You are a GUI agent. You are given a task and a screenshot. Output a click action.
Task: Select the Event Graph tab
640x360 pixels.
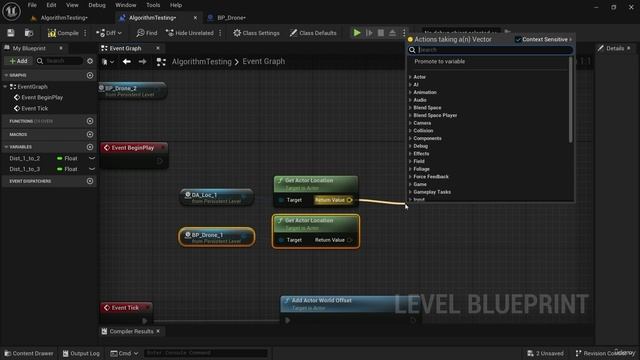coord(125,48)
